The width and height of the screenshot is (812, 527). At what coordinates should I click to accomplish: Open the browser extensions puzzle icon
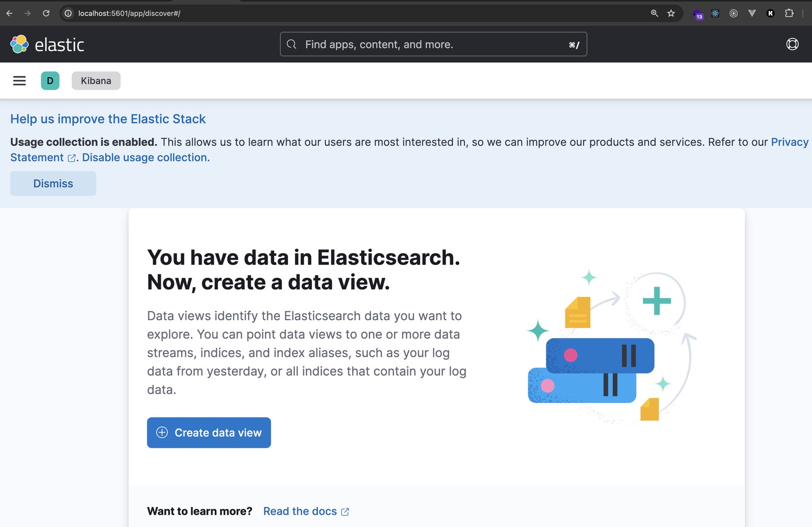pos(789,13)
